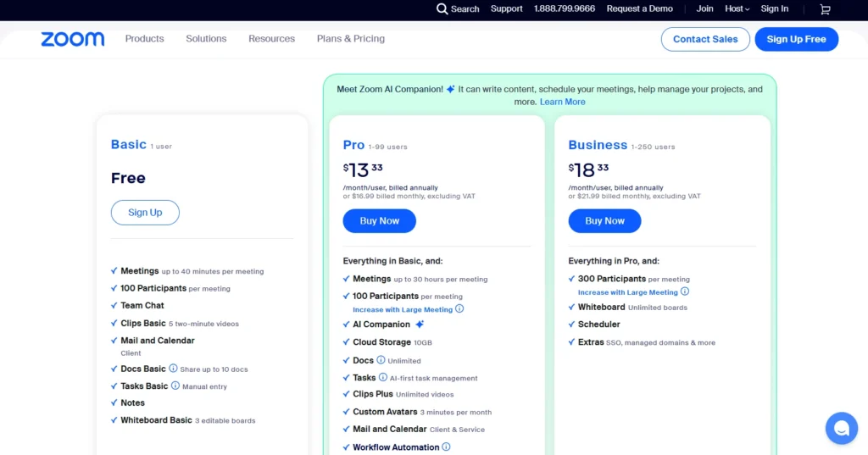The width and height of the screenshot is (868, 455).
Task: Click sparkle icon next to AI Companion feature
Action: [420, 325]
